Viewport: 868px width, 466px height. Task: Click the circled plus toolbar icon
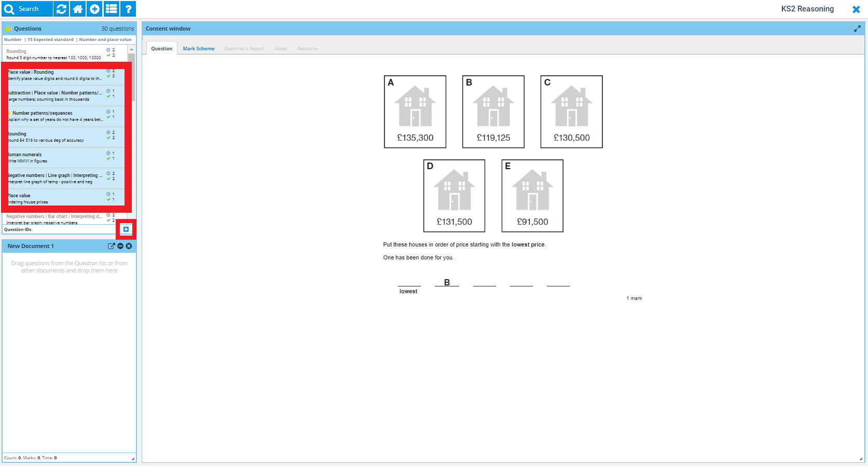[94, 9]
